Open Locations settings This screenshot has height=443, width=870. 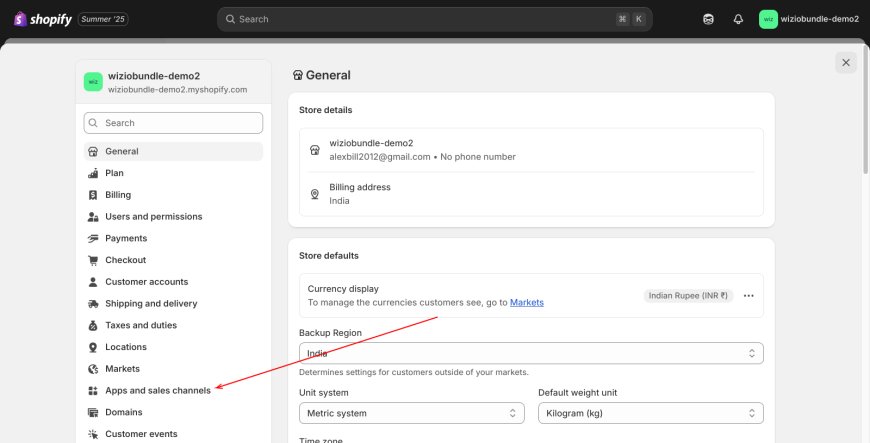[173, 347]
